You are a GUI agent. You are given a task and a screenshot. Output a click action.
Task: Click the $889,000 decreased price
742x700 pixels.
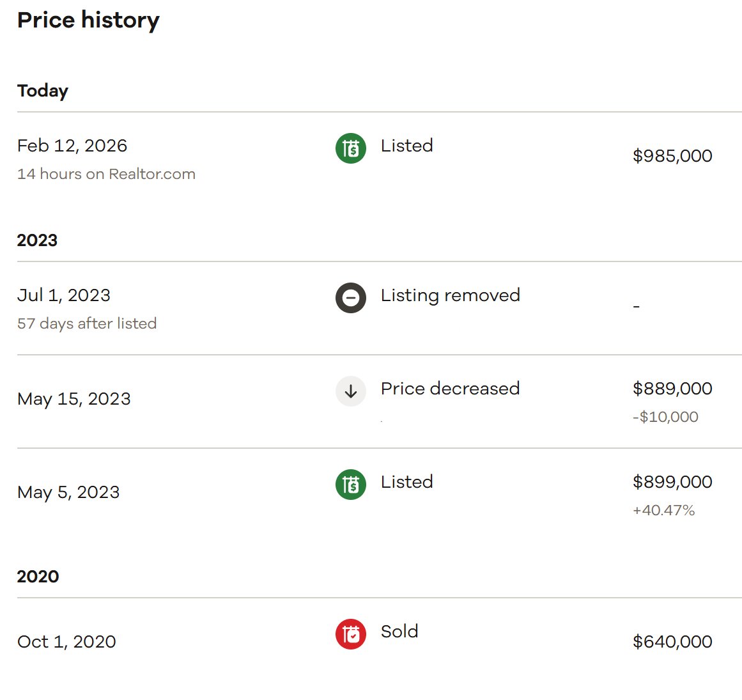[672, 389]
